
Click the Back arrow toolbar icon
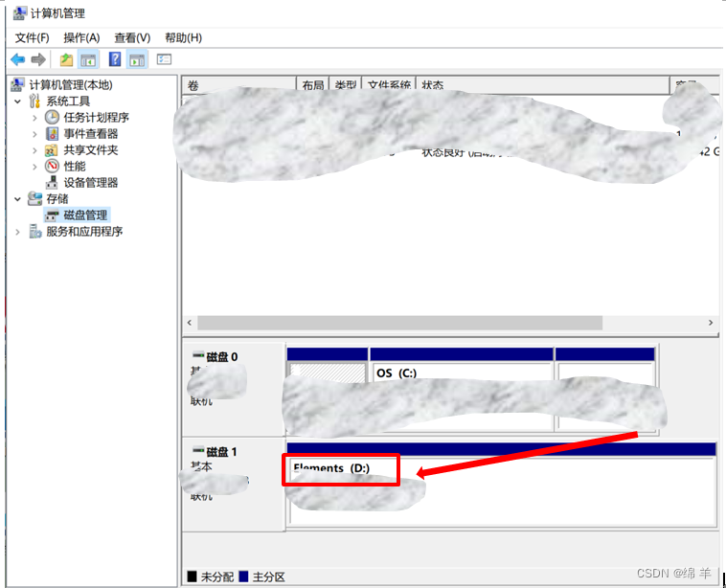point(17,59)
